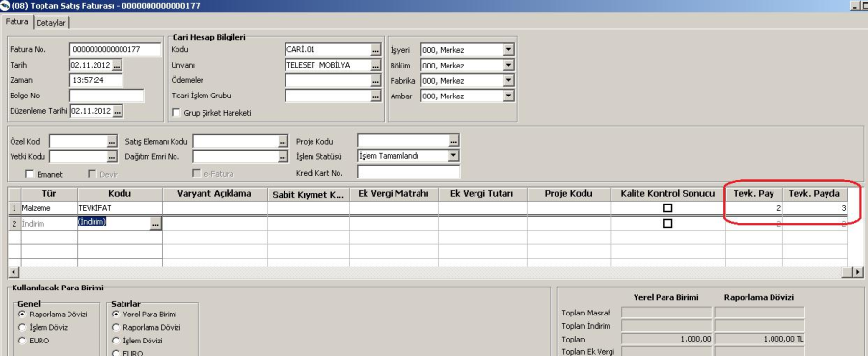868x356 pixels.
Task: Expand the Bölüm dropdown
Action: [508, 66]
